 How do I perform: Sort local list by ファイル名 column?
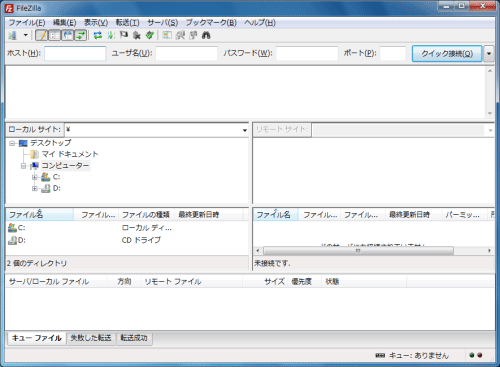click(x=40, y=215)
